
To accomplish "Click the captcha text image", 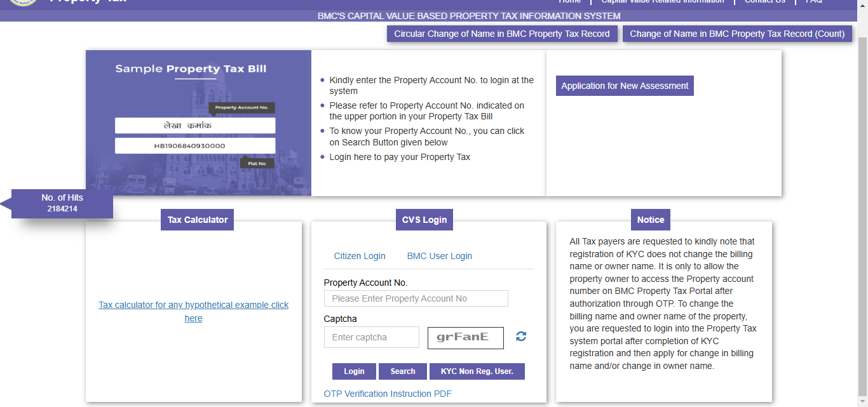I will pos(465,338).
